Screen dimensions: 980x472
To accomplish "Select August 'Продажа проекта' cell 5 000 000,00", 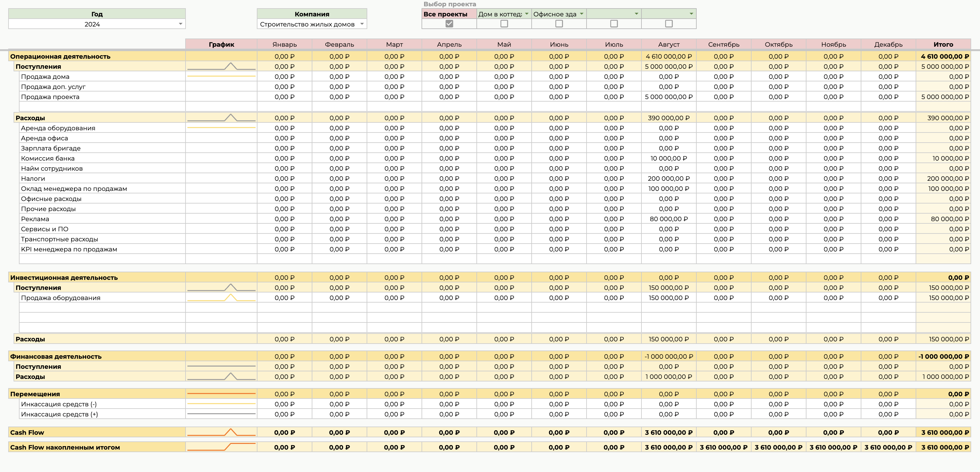I will (668, 97).
